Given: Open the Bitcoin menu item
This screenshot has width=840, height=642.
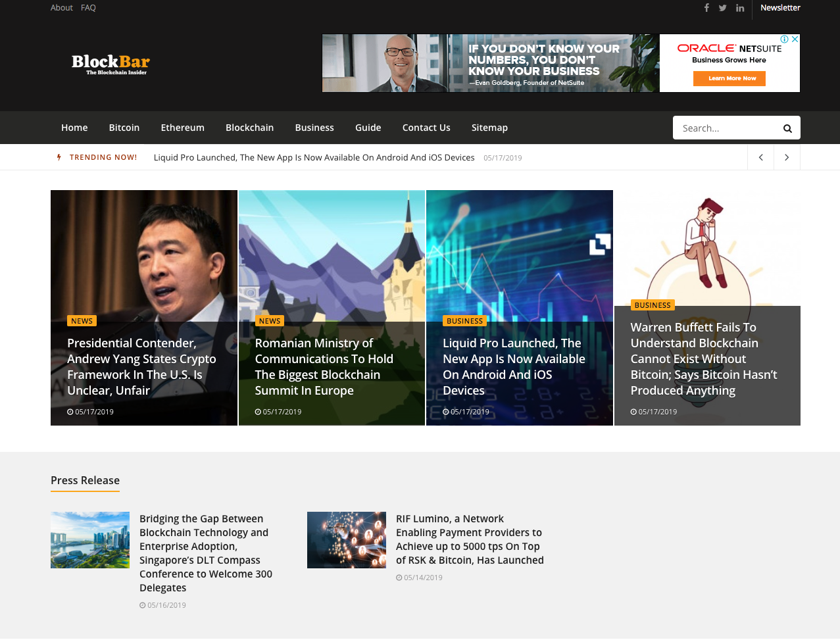Looking at the screenshot, I should [x=124, y=128].
